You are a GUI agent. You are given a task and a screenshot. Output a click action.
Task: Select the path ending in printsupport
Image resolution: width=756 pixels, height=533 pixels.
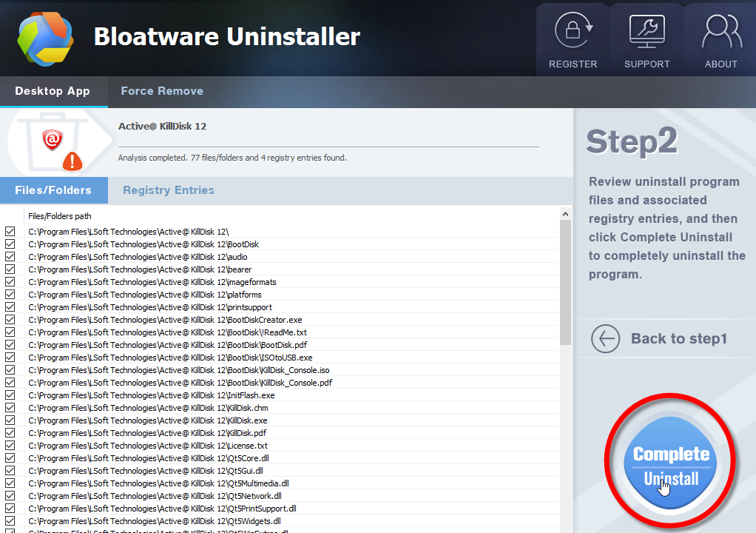pyautogui.click(x=150, y=306)
